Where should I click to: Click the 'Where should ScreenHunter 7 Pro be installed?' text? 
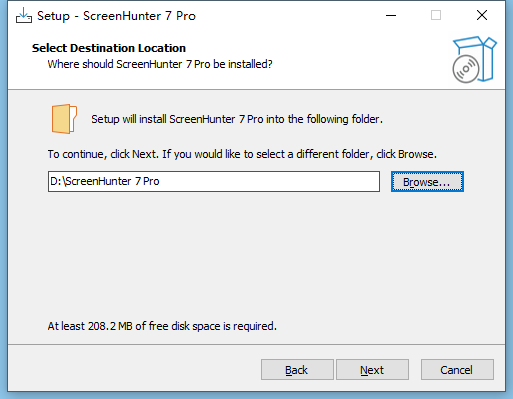pyautogui.click(x=160, y=64)
